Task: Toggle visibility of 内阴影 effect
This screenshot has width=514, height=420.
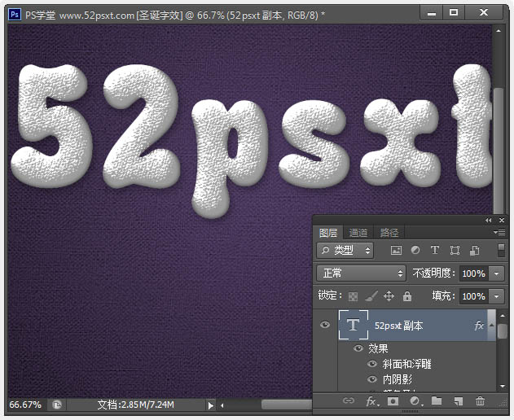Action: [372, 378]
